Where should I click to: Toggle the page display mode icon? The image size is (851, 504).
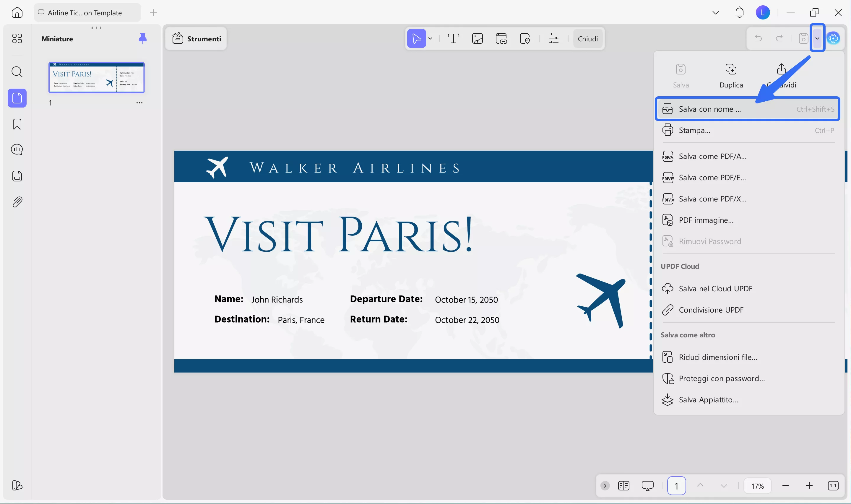[x=623, y=486]
